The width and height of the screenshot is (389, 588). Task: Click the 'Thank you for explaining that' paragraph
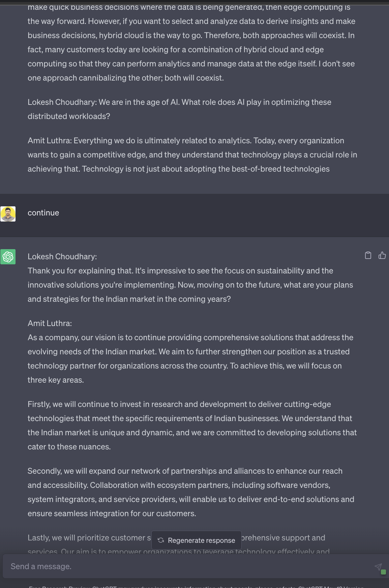point(190,285)
